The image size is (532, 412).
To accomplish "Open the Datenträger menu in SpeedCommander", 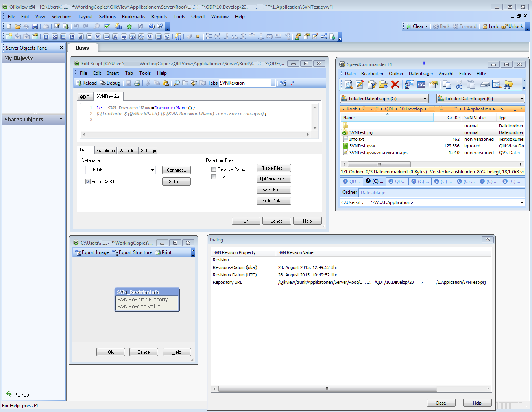I will (421, 74).
